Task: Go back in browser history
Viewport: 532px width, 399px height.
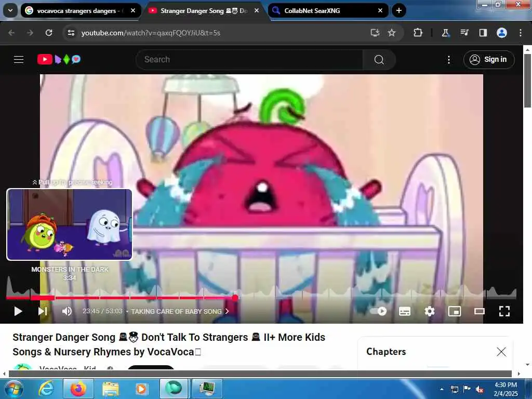Action: 11,33
